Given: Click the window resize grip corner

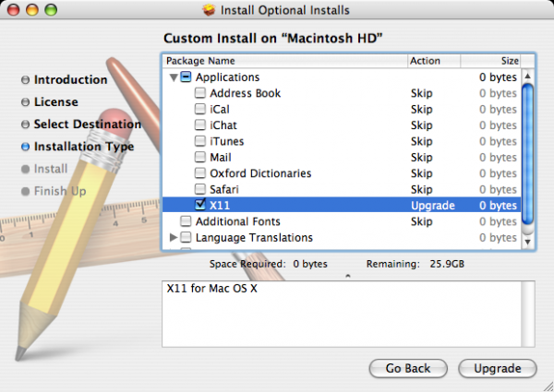Looking at the screenshot, I should click(548, 386).
